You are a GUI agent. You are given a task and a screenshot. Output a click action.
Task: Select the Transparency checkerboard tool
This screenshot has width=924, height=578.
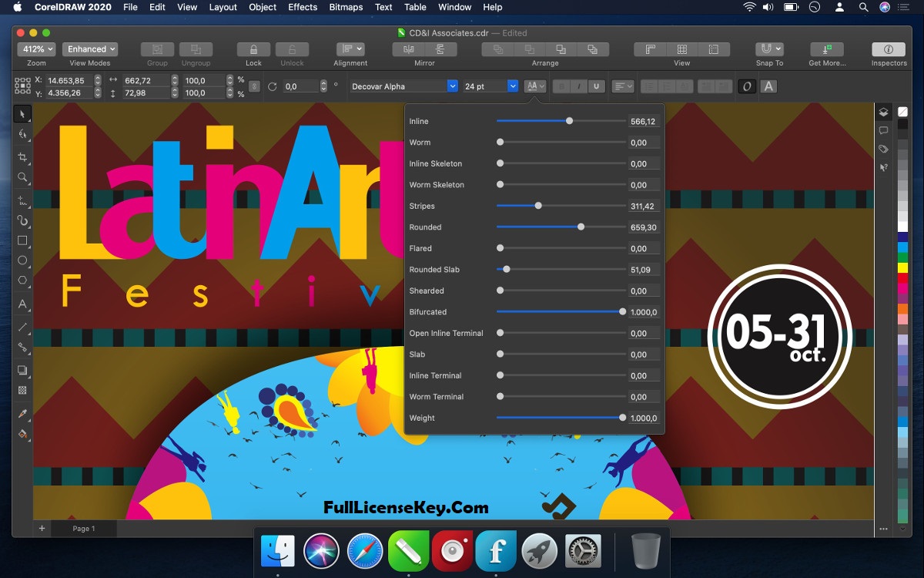click(22, 391)
